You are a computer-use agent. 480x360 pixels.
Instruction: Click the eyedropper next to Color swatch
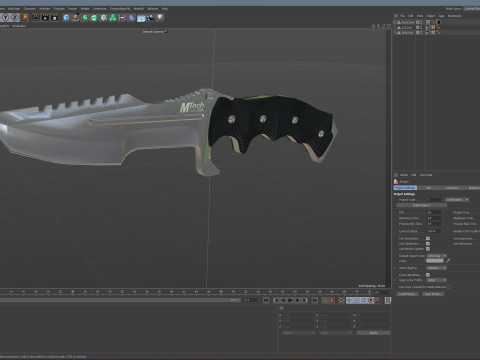[448, 261]
